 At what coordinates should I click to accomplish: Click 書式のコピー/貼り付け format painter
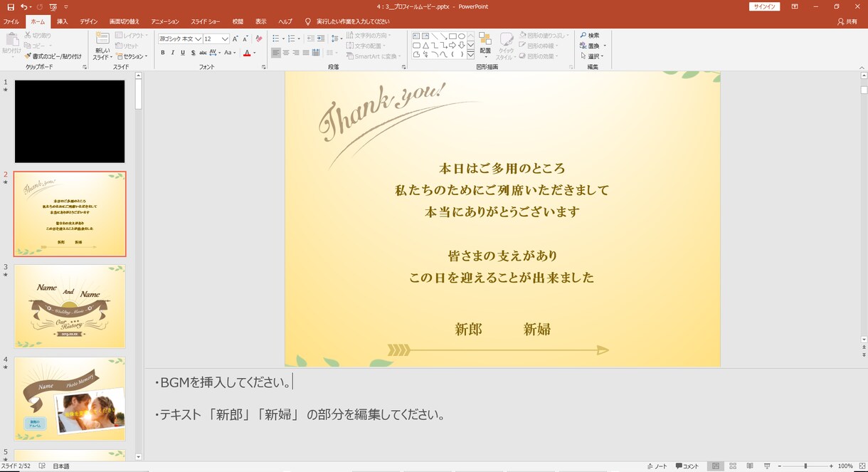tap(53, 56)
